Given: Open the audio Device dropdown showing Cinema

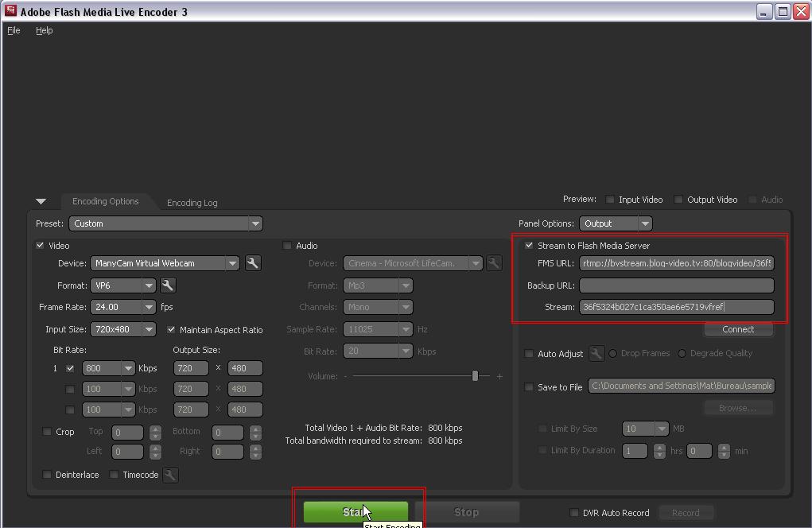Looking at the screenshot, I should pyautogui.click(x=413, y=263).
